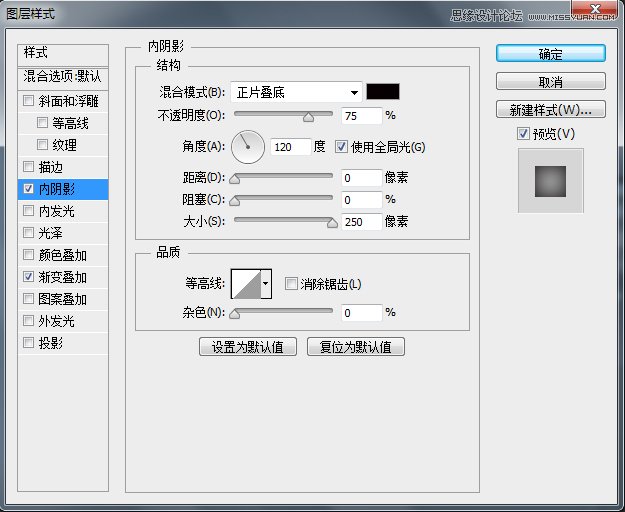This screenshot has width=625, height=512.
Task: Click 复位为默认值 button
Action: [356, 347]
